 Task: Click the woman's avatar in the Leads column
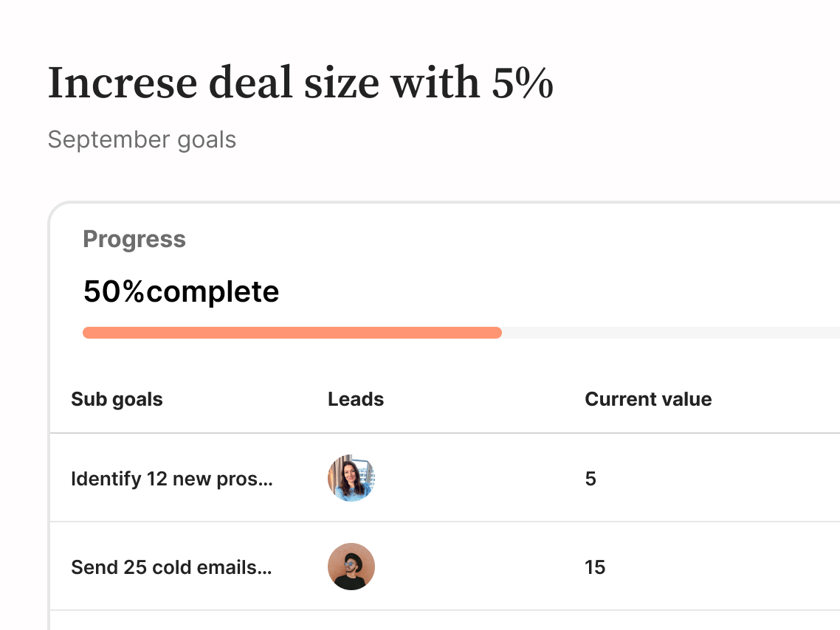point(351,478)
